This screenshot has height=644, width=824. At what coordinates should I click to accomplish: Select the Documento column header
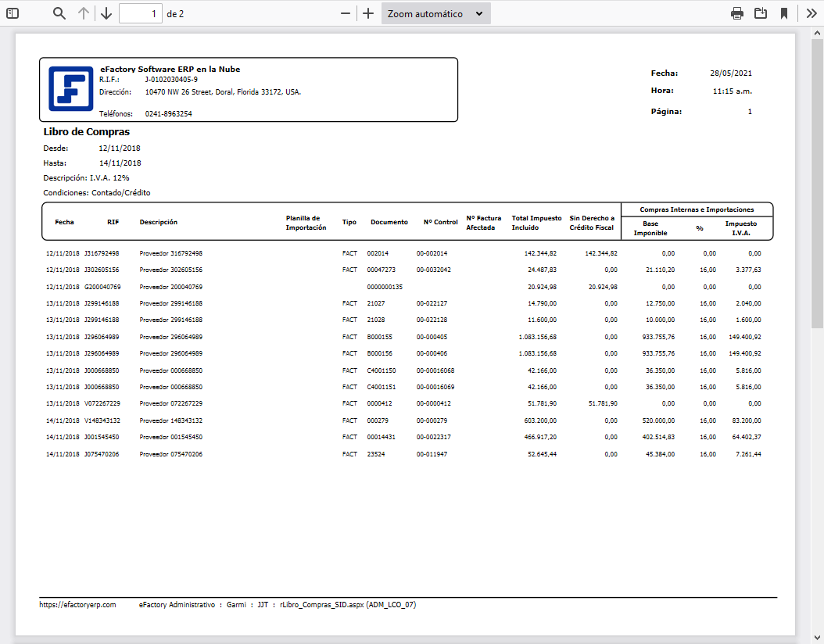[x=389, y=222]
